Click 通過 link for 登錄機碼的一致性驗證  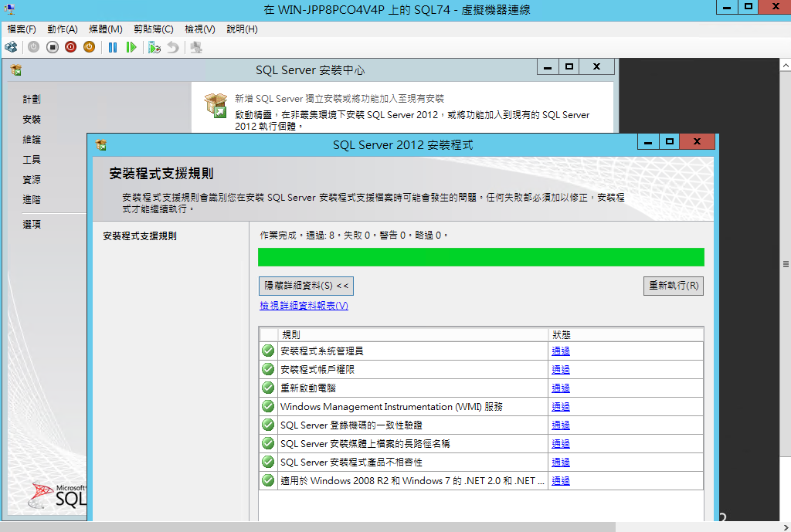point(561,425)
